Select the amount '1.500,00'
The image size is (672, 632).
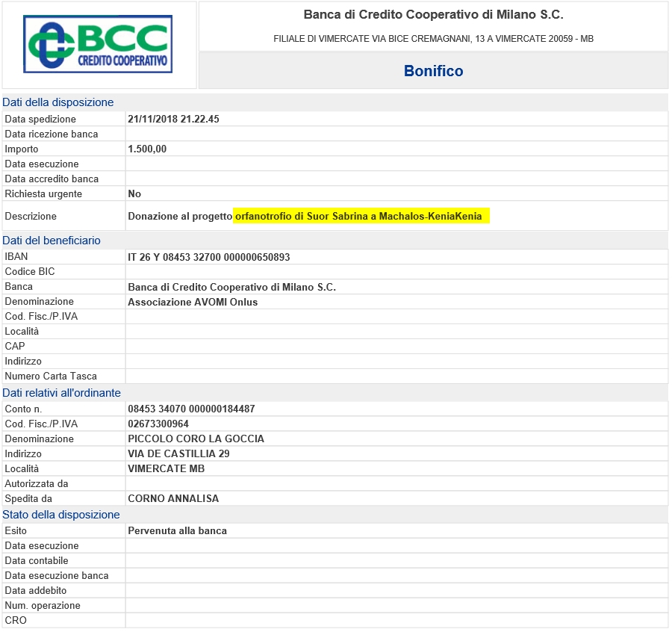(x=147, y=149)
